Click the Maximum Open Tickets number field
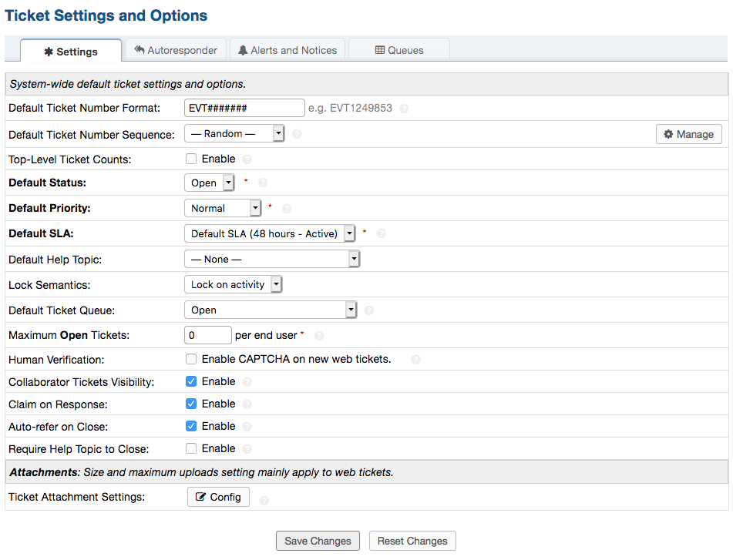 [x=208, y=335]
